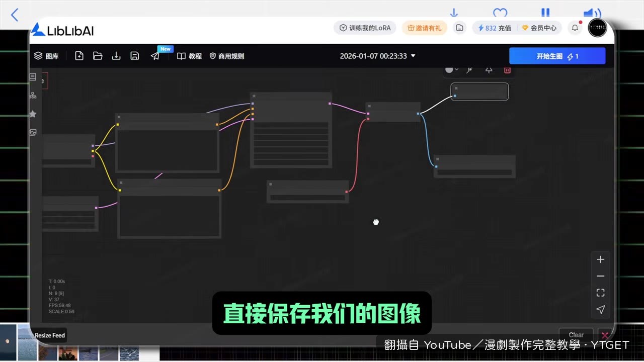
Task: Click the Resize Feed button
Action: pyautogui.click(x=49, y=335)
